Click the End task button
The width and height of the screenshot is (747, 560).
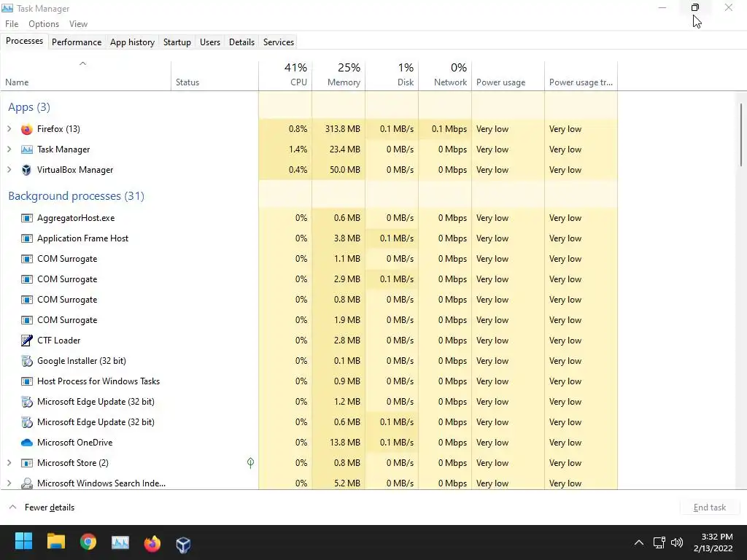tap(709, 507)
